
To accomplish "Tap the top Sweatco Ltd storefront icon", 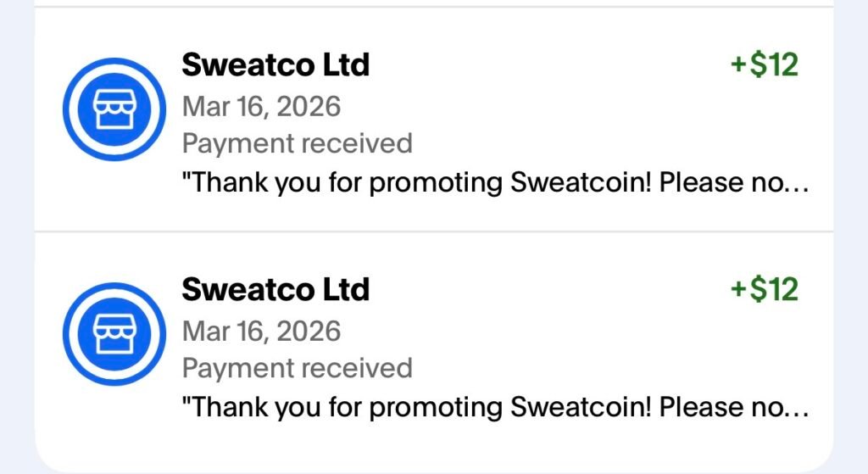I will pyautogui.click(x=108, y=109).
